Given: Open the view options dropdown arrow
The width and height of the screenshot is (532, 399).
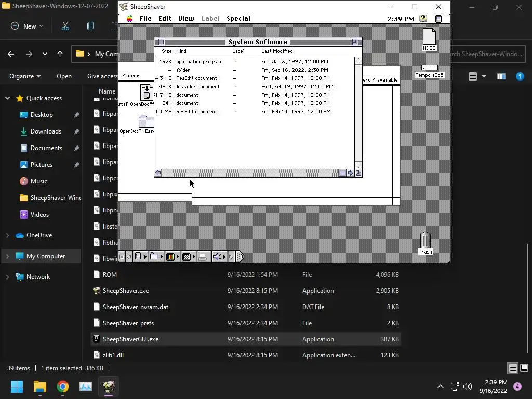Looking at the screenshot, I should pyautogui.click(x=484, y=76).
